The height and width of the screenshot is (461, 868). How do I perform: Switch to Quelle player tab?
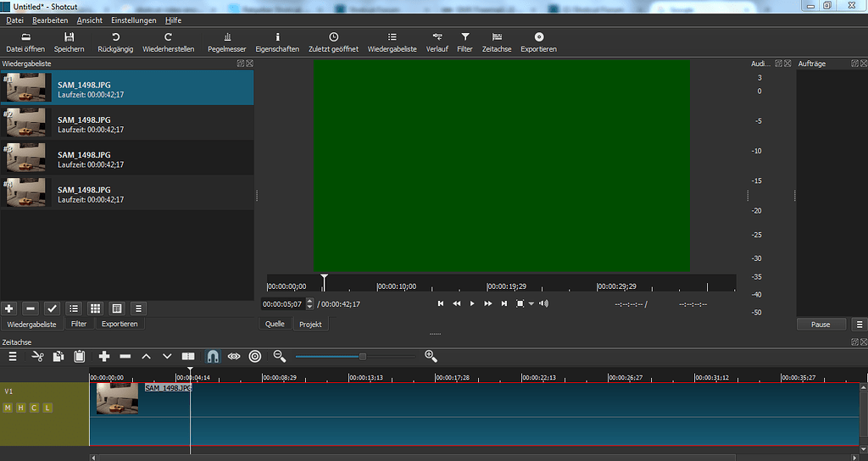coord(275,324)
